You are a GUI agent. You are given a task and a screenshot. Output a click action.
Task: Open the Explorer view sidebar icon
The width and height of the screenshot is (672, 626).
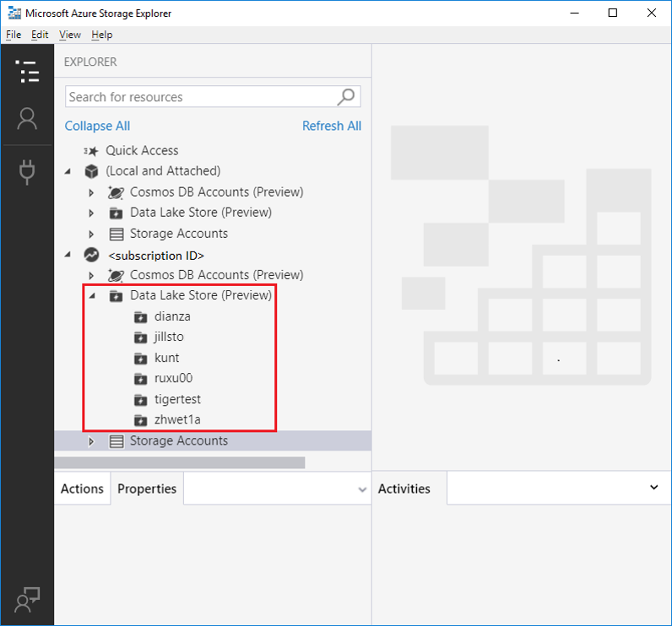pos(27,71)
